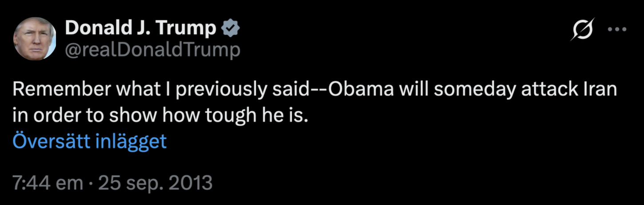Screen dimensions: 644x205
Task: Click the display name "Donald J. Trump"
Action: coord(141,29)
